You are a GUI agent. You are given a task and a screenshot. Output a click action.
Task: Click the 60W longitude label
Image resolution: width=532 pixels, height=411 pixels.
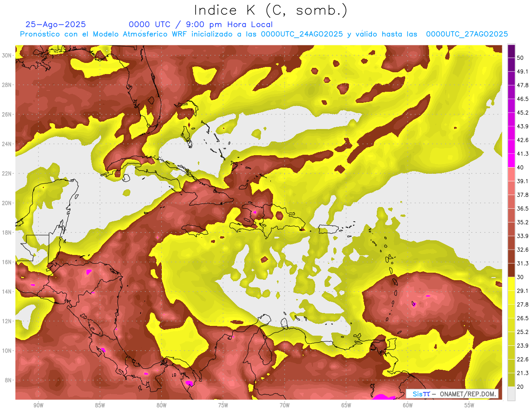tap(408, 405)
